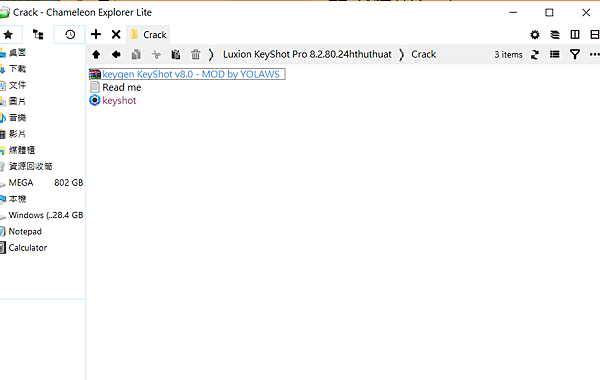The width and height of the screenshot is (600, 380).
Task: Toggle horizontal split pane view
Action: click(x=595, y=35)
